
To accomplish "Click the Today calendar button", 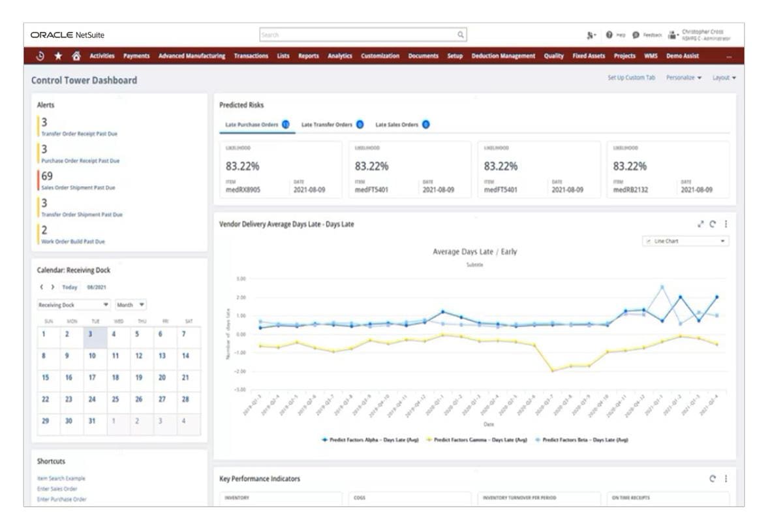I will [x=70, y=287].
